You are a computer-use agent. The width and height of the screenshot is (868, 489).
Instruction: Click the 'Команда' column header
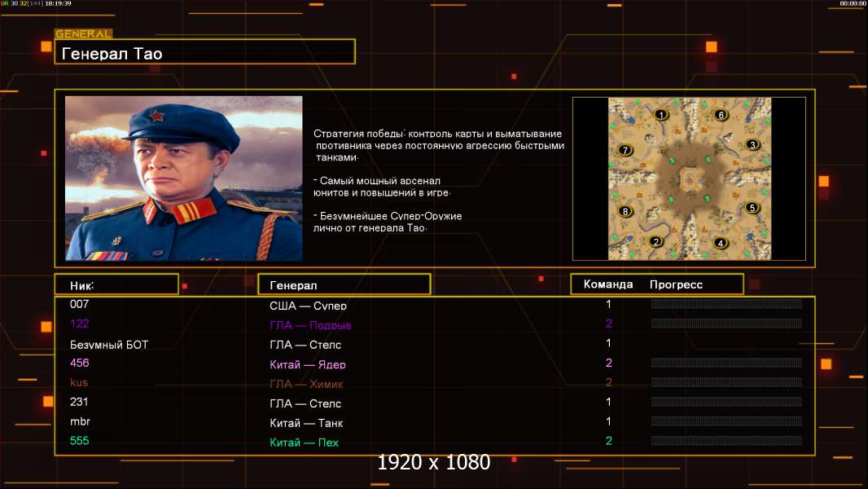click(608, 284)
